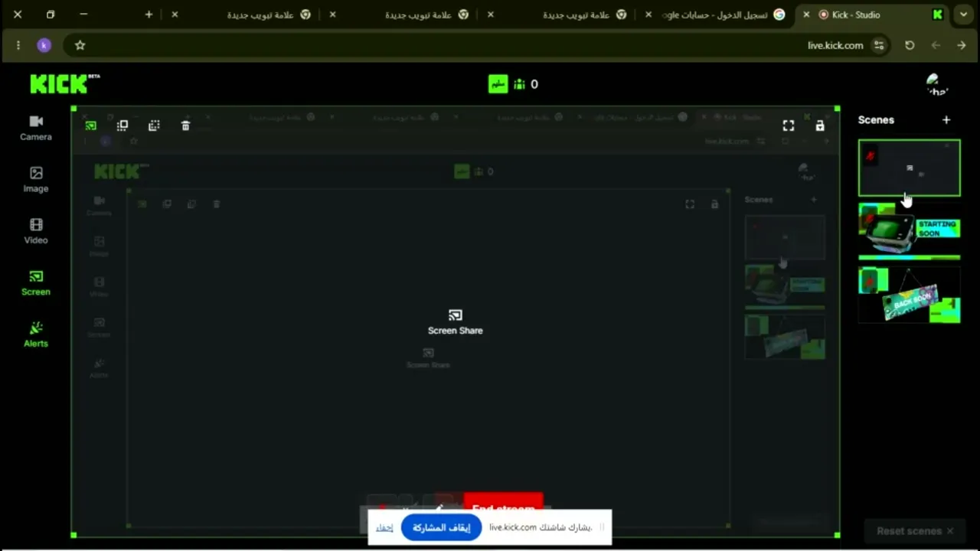Delete the selected source with trash icon
Viewport: 980px width, 551px height.
tap(185, 126)
